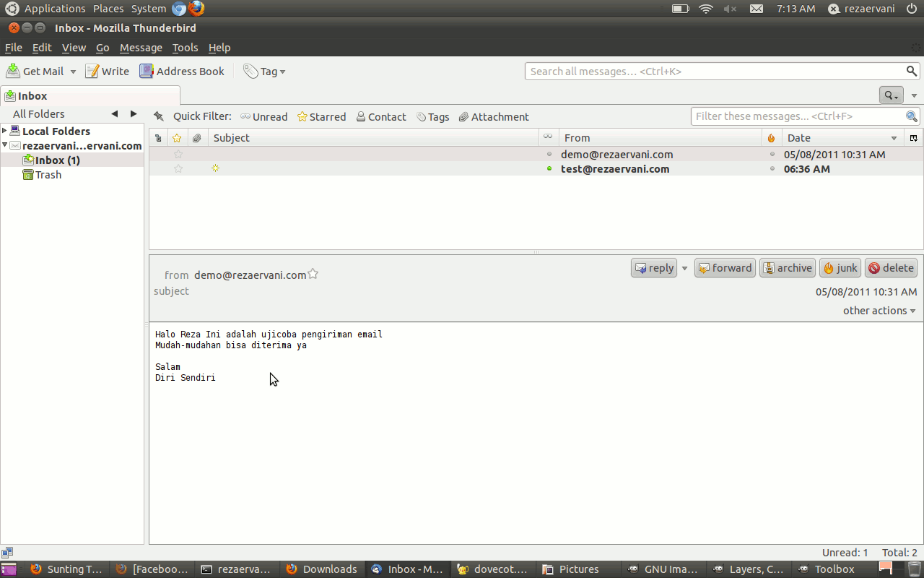Screen dimensions: 924x578
Task: Select the Inbox tab
Action: [x=90, y=95]
